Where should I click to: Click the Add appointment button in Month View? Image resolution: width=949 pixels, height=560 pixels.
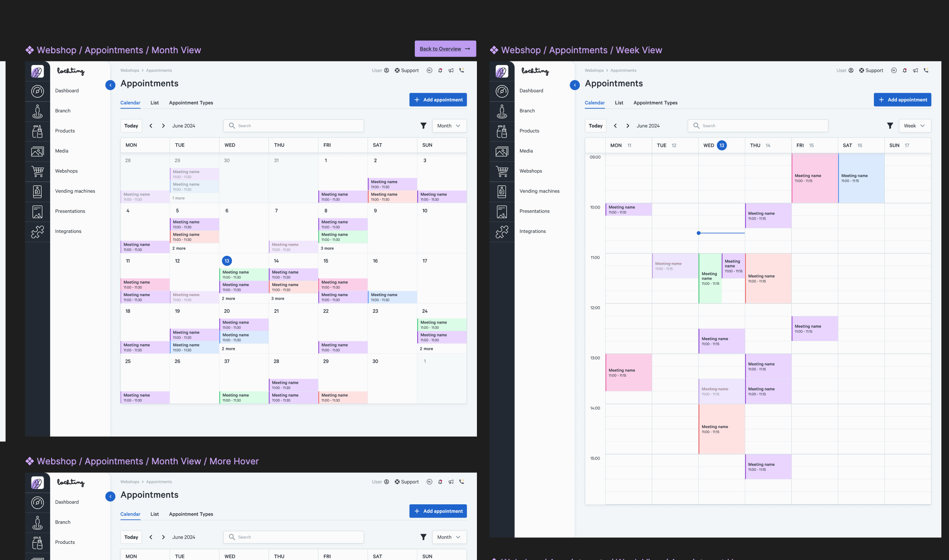pos(439,99)
